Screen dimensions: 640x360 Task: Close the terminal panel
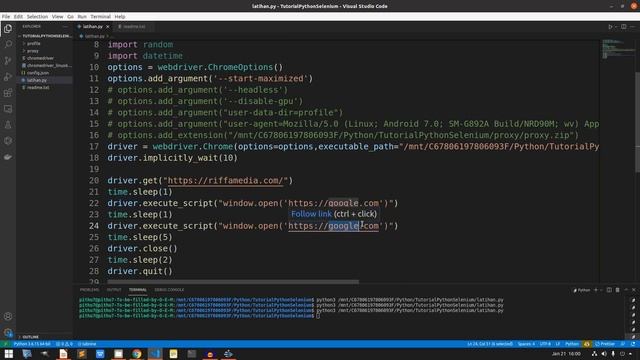[x=633, y=290]
